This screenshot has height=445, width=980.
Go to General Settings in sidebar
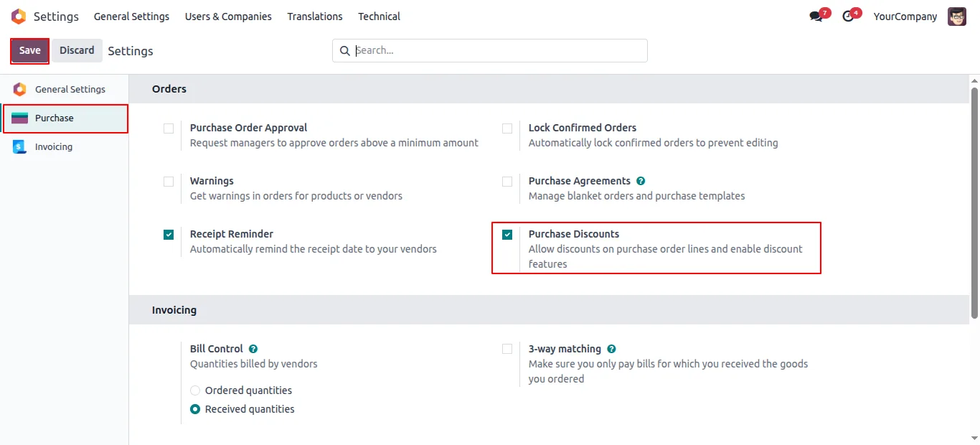tap(65, 90)
